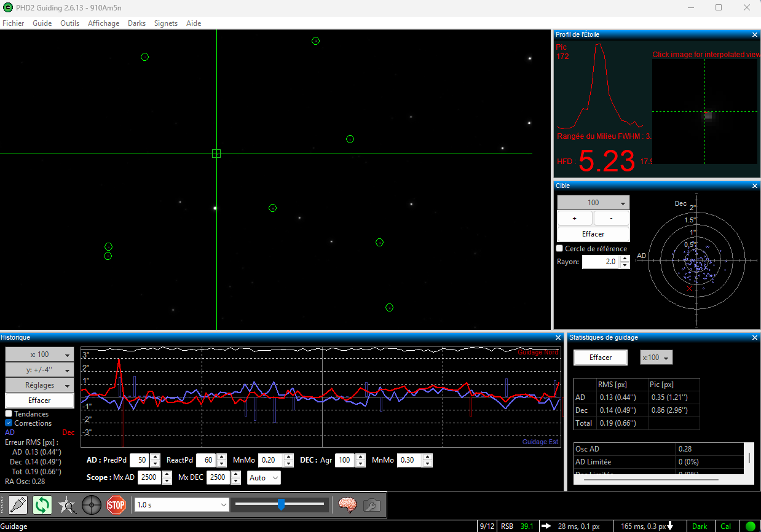Open the y: +/-4'' scale dropdown
The height and width of the screenshot is (532, 761).
39,370
